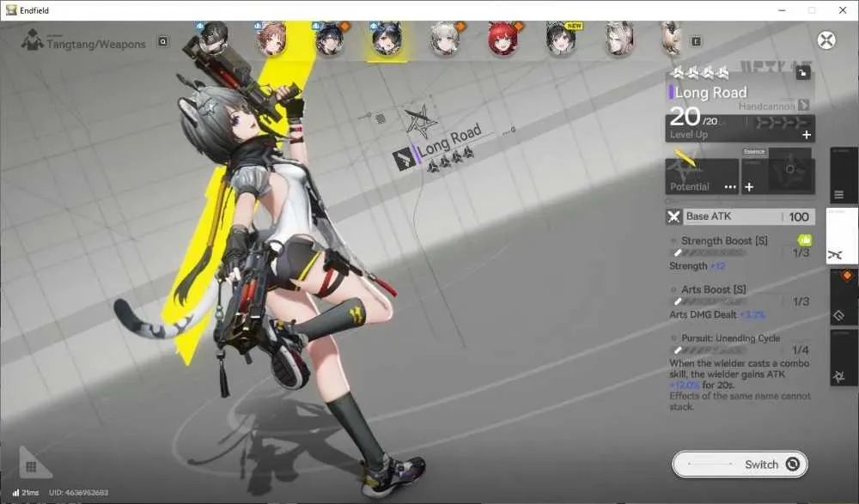Add an Essence with the plus icon
The image size is (859, 504).
[749, 187]
